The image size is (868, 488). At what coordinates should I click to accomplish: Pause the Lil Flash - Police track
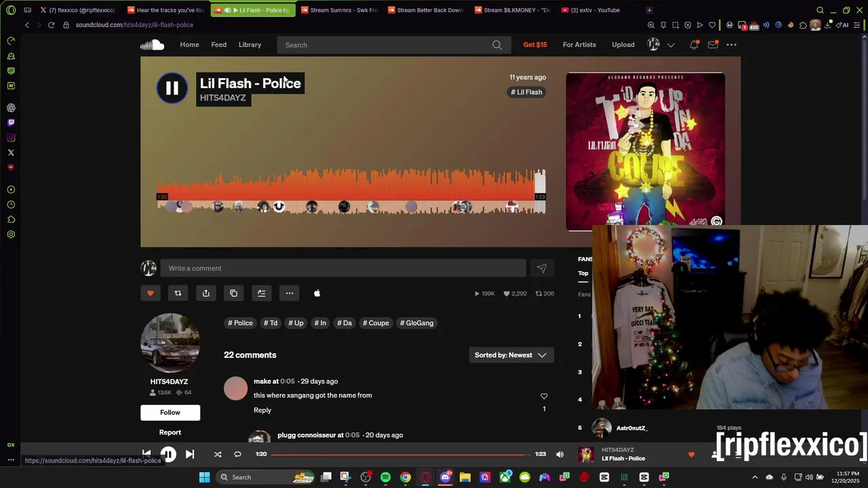[x=172, y=88]
